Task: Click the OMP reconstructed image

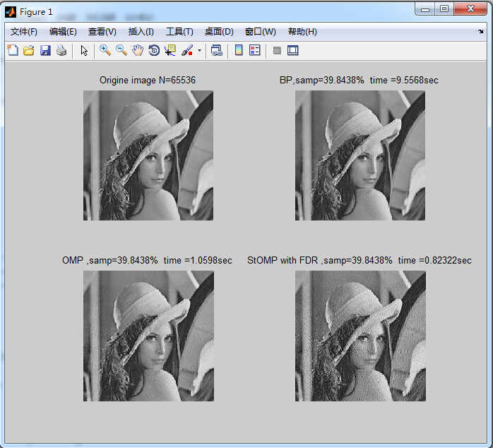Action: click(148, 336)
